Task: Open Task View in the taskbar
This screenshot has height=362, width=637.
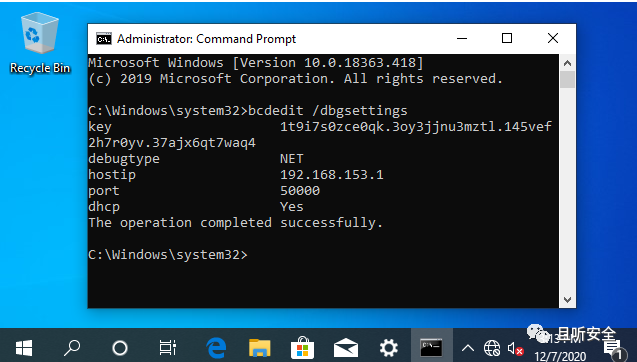Action: 167,348
